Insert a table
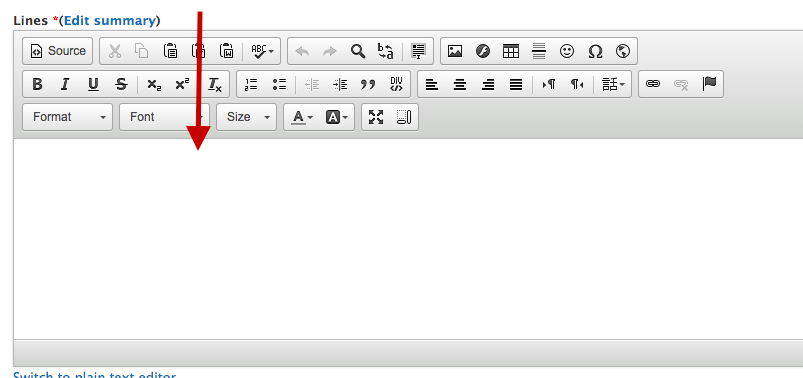Image resolution: width=803 pixels, height=378 pixels. click(511, 51)
